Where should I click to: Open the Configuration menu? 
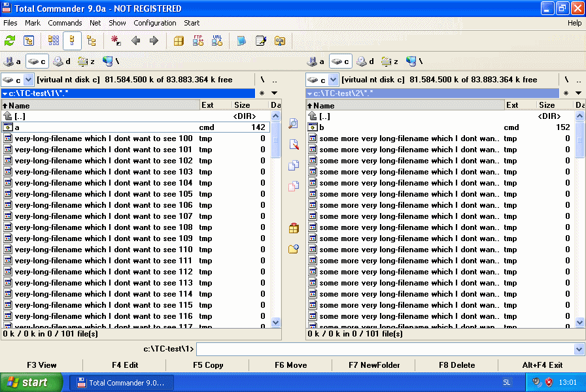(x=155, y=23)
